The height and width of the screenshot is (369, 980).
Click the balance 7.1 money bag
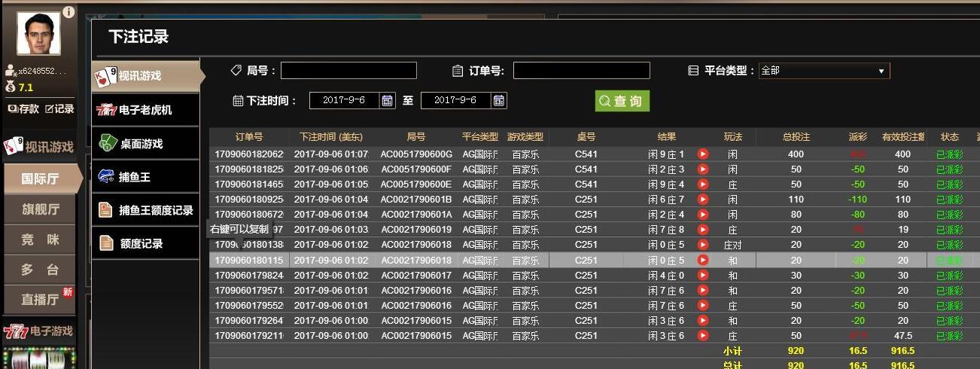11,87
